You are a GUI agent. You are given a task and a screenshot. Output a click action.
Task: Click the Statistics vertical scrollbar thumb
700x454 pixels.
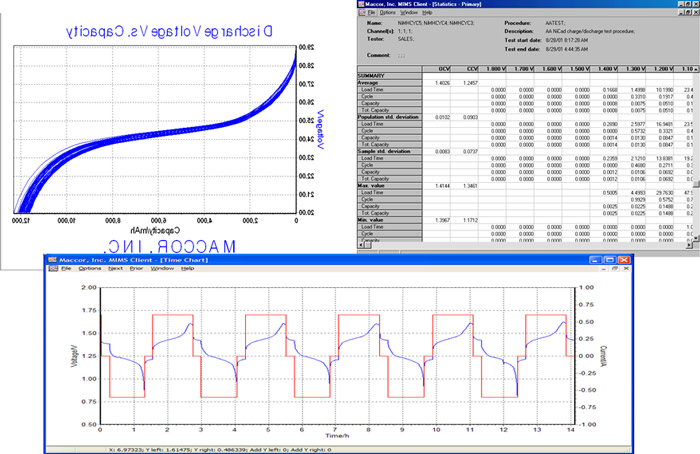pyautogui.click(x=696, y=183)
